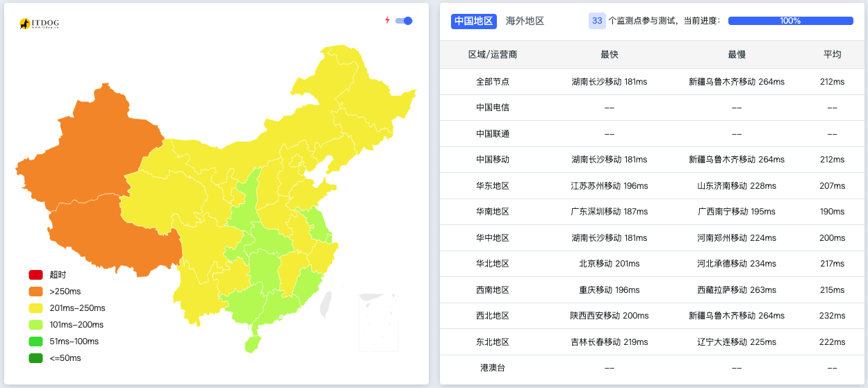Select the 华东地区 row label
Screen dimensions: 868x388
tap(493, 186)
